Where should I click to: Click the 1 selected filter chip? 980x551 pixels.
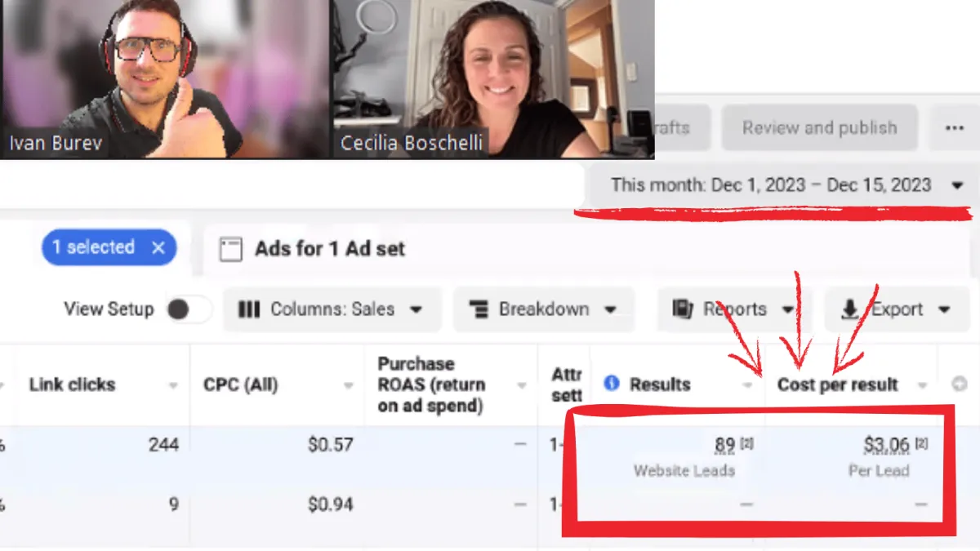109,247
